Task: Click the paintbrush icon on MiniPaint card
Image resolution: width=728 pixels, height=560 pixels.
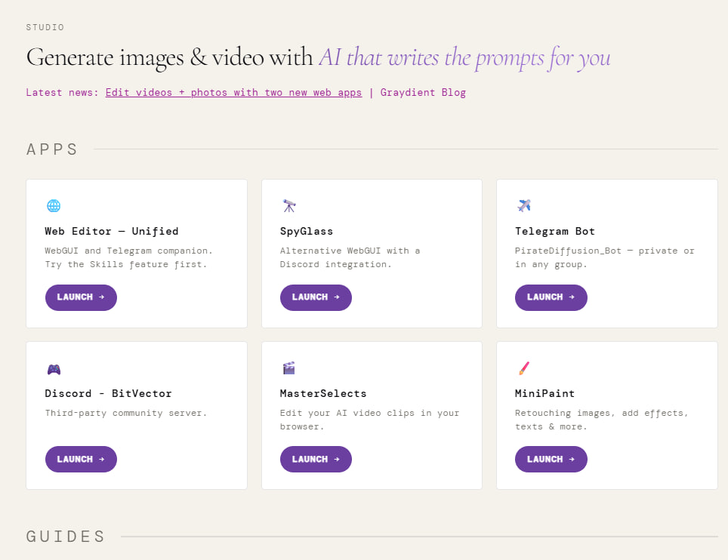Action: (524, 368)
